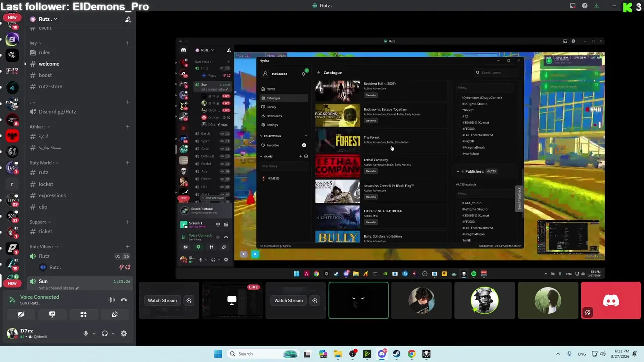The image size is (644, 362).
Task: Select the red Discord logo participant tile
Action: [611, 301]
